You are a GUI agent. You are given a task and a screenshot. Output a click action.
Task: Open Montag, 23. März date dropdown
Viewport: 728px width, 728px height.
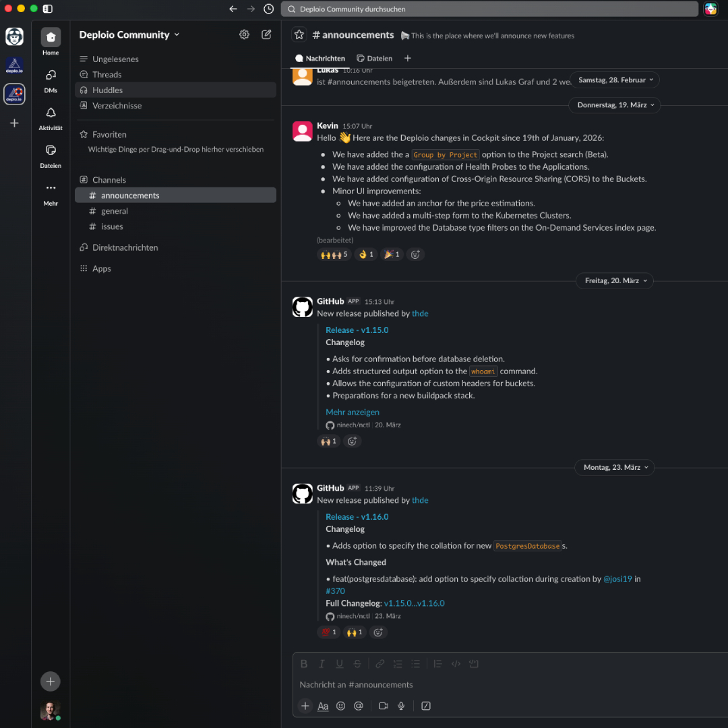coord(615,467)
